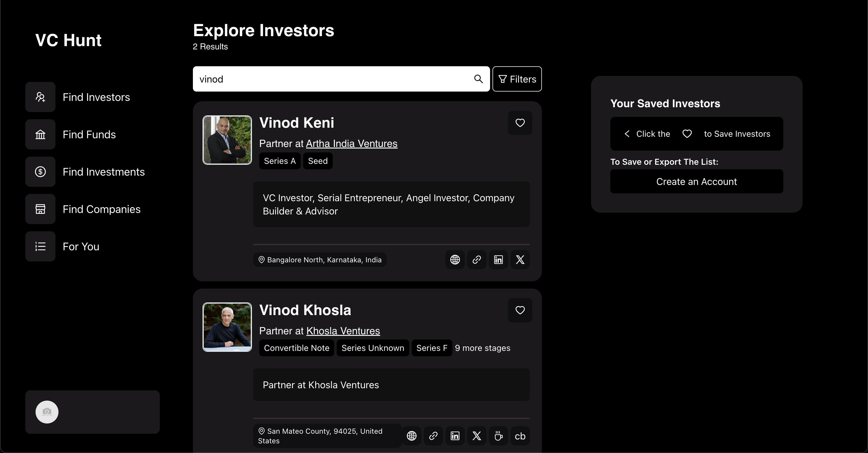The height and width of the screenshot is (453, 868).
Task: Click Vinod Khosla's website globe icon
Action: (411, 436)
